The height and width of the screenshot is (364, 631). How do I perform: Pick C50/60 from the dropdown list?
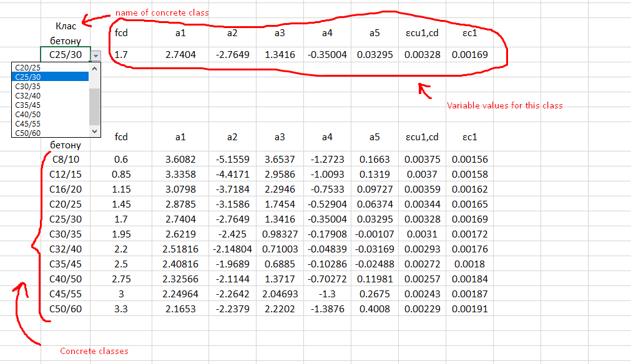pyautogui.click(x=50, y=133)
